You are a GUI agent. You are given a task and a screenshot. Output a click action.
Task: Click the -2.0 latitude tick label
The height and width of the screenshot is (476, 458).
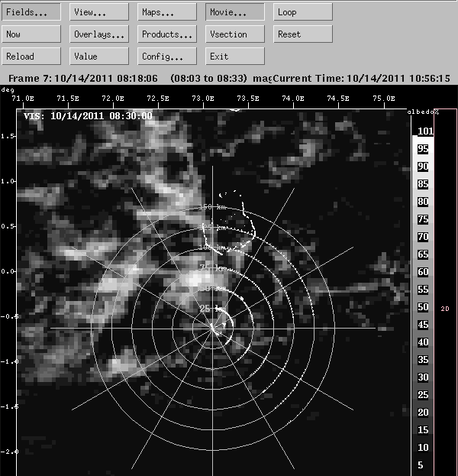tap(9, 452)
